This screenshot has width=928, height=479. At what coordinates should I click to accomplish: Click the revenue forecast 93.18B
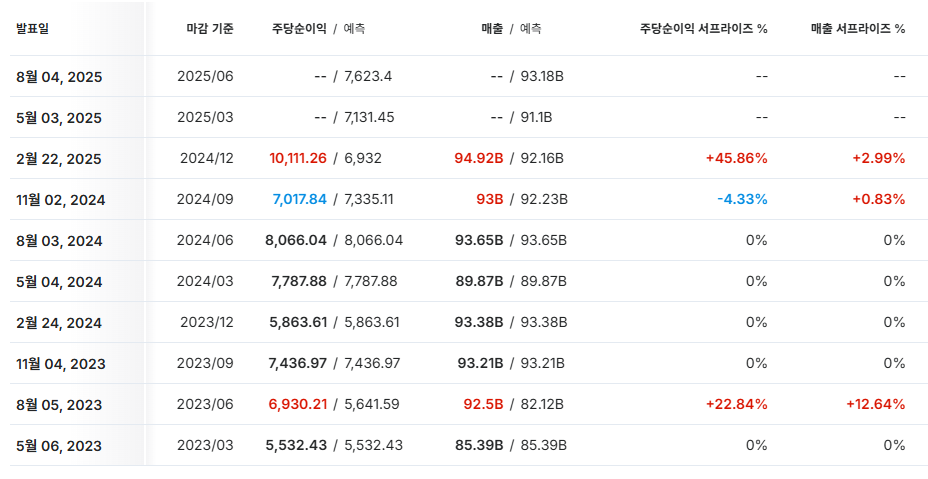542,76
